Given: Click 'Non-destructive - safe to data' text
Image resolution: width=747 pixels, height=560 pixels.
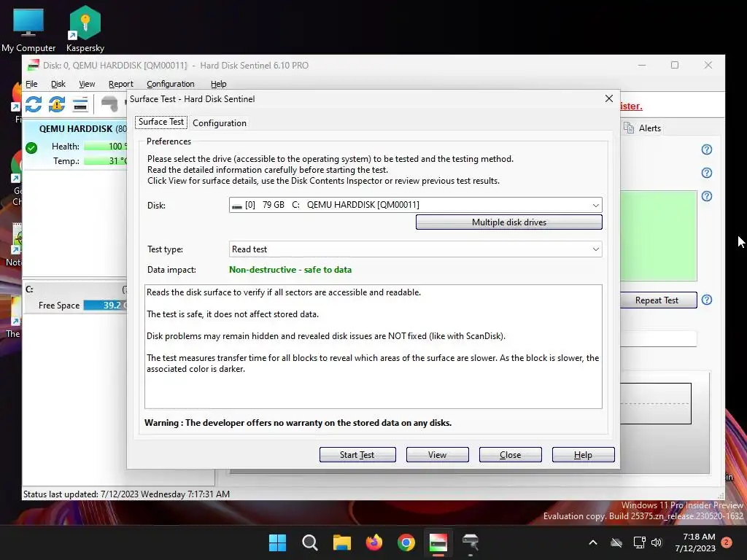Looking at the screenshot, I should [290, 270].
